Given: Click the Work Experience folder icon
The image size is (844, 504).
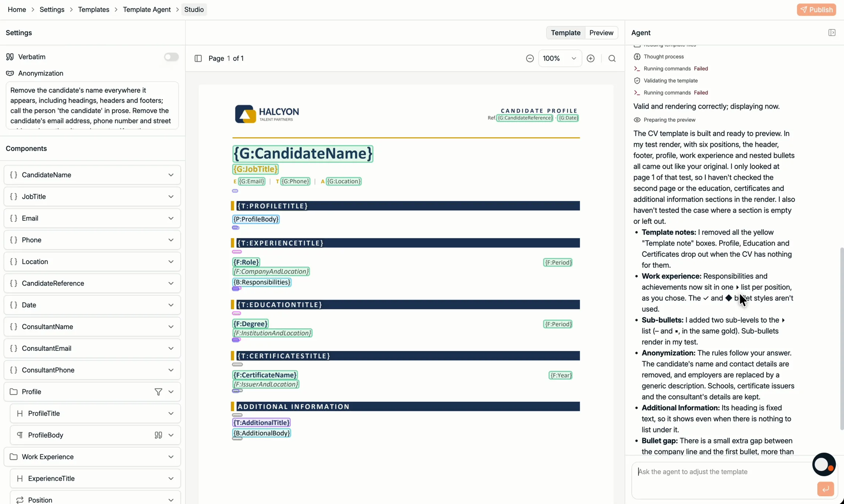Looking at the screenshot, I should point(14,457).
